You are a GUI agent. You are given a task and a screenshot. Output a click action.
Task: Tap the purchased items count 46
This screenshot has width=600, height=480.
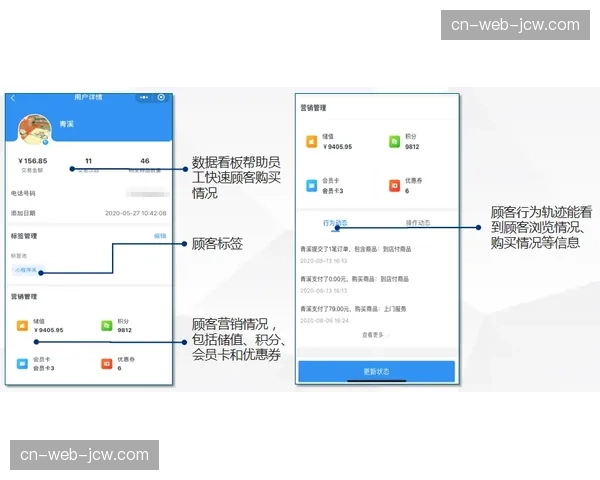145,161
